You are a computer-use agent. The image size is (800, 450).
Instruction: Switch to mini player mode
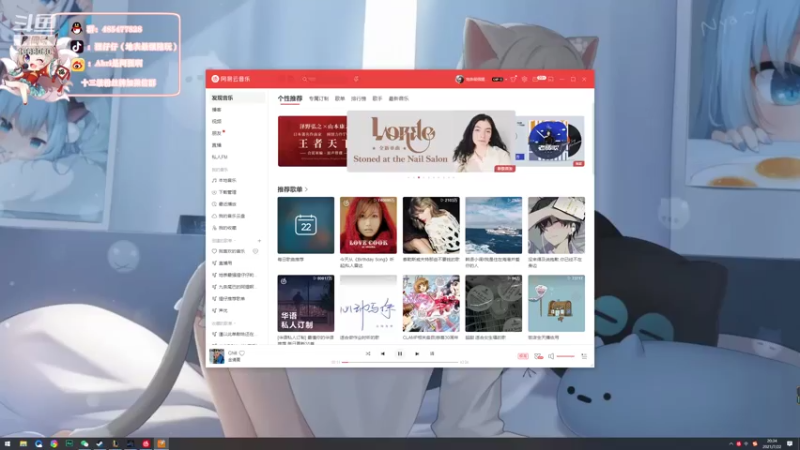coord(551,79)
